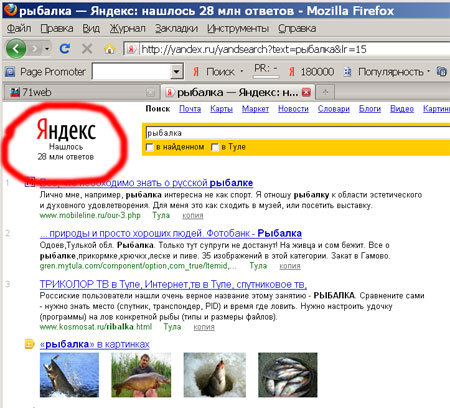Click the rightmost Page Promoter toolbar icon
The image size is (450, 408).
click(442, 71)
